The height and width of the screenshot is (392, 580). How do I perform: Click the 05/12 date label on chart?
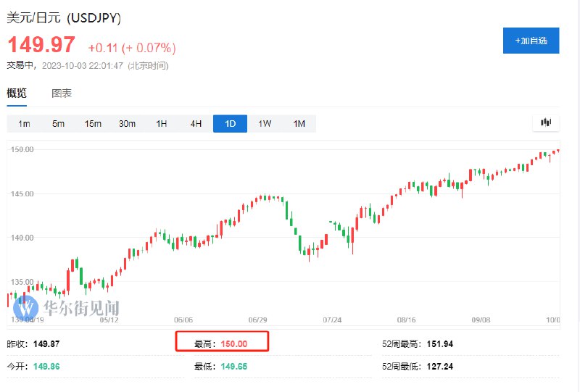pyautogui.click(x=109, y=320)
